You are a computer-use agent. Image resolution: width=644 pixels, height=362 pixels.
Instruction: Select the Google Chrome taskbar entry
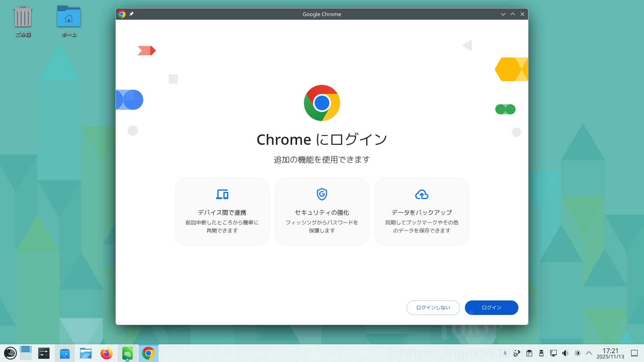(149, 353)
